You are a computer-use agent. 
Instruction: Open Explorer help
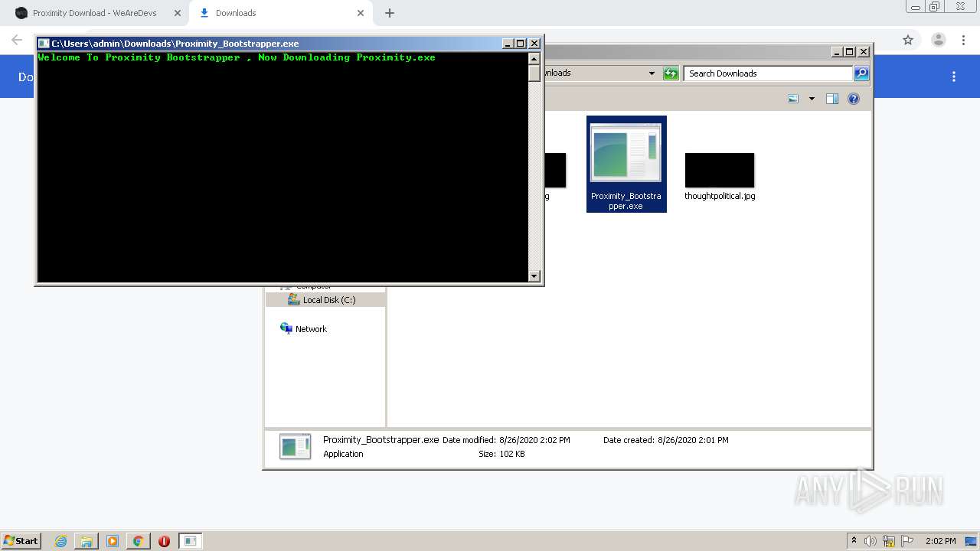[854, 99]
